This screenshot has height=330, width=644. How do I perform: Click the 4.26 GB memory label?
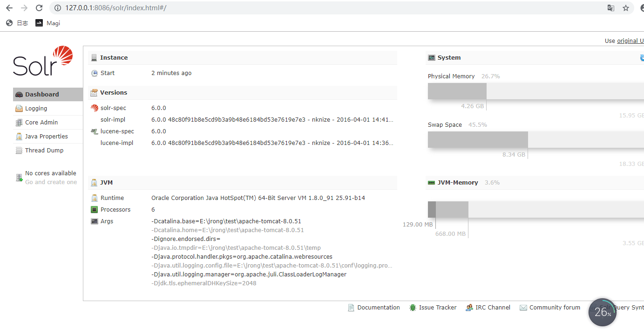click(x=473, y=106)
